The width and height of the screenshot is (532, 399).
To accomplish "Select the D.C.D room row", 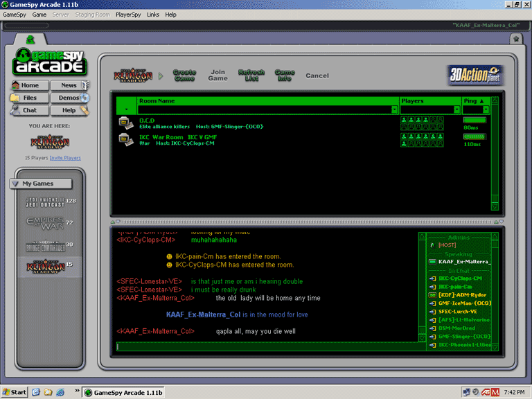I will point(303,123).
